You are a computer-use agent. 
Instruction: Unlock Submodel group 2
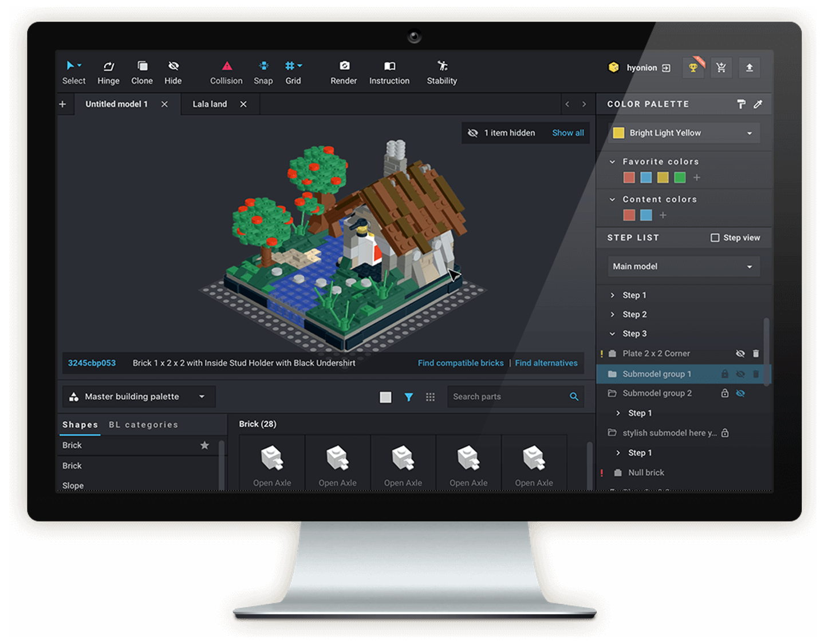(725, 393)
